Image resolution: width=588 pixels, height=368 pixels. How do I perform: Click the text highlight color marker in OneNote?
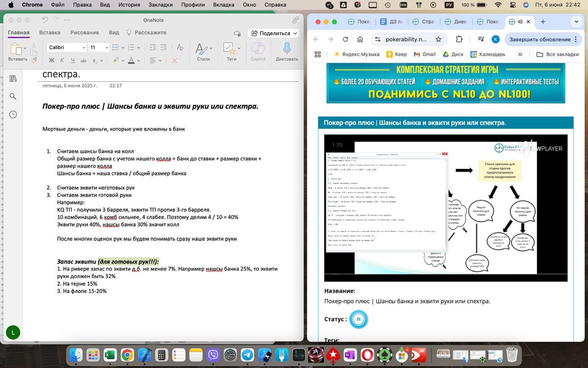click(x=116, y=60)
